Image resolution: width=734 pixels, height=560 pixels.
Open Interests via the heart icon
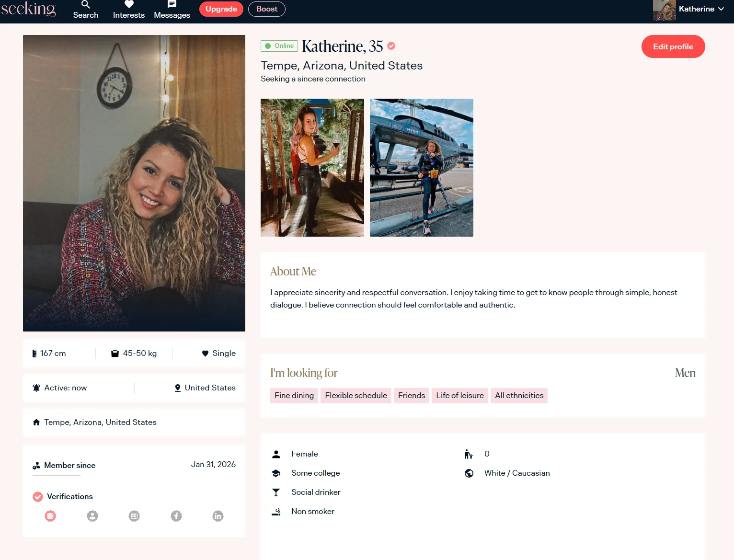(x=128, y=10)
